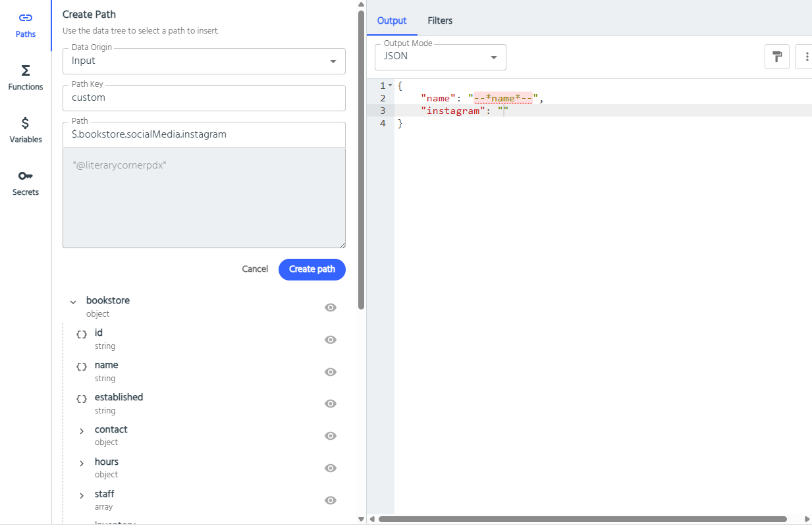Click the format paint roller icon
The height and width of the screenshot is (532, 812).
click(777, 57)
